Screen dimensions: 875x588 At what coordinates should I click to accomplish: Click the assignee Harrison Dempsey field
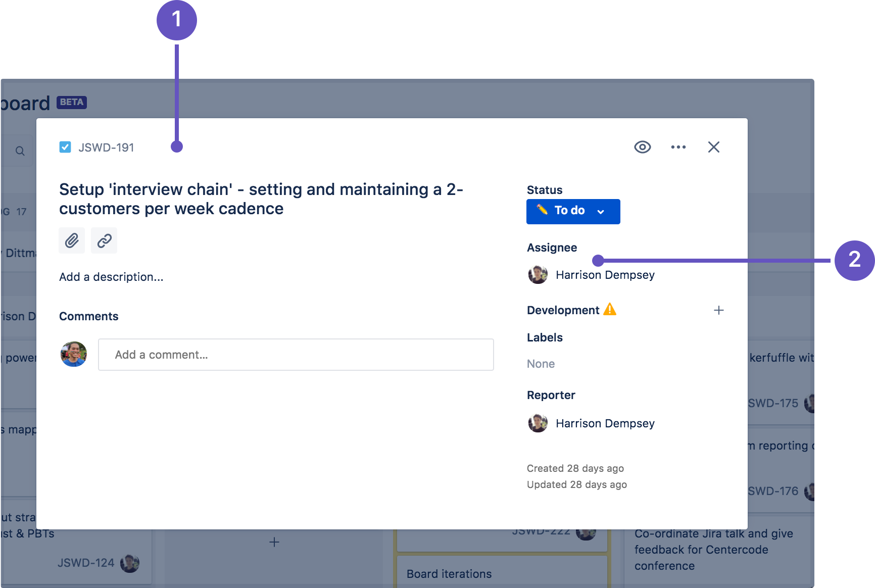coord(592,275)
